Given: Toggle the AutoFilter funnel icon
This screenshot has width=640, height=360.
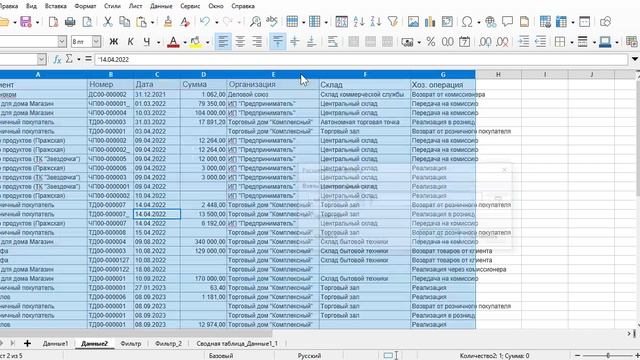Looking at the screenshot, I should click(393, 22).
